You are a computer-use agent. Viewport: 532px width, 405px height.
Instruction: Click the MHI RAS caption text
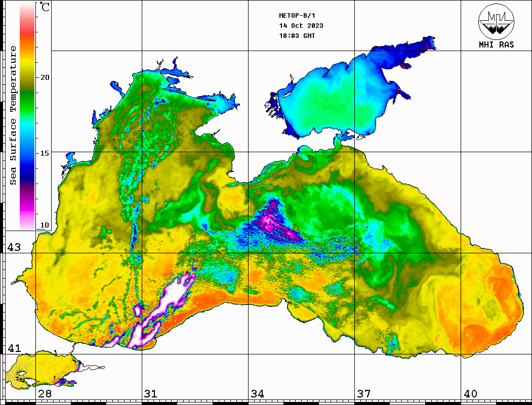tap(496, 44)
